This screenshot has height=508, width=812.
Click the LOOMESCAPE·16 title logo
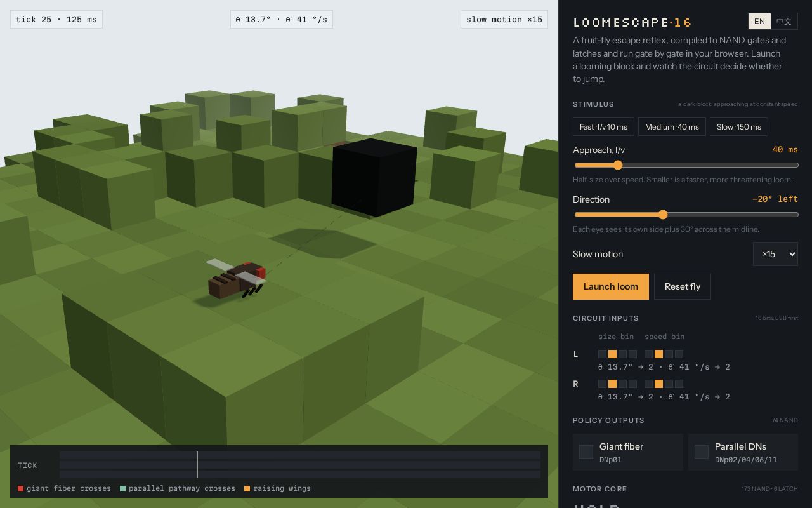(x=632, y=22)
